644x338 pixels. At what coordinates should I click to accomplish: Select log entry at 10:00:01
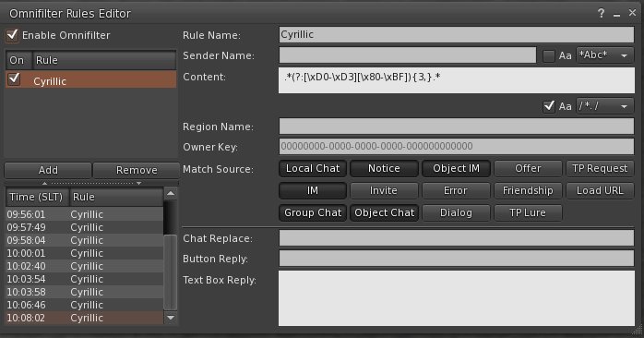point(84,253)
